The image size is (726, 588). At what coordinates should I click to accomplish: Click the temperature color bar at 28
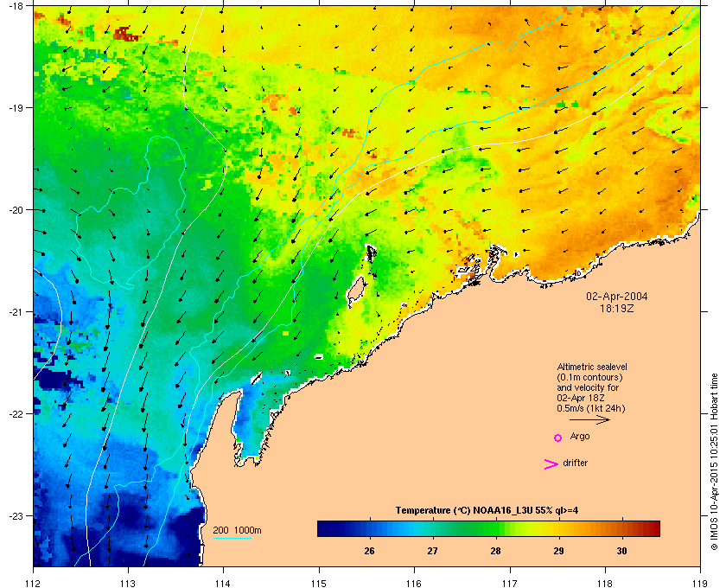pos(496,528)
